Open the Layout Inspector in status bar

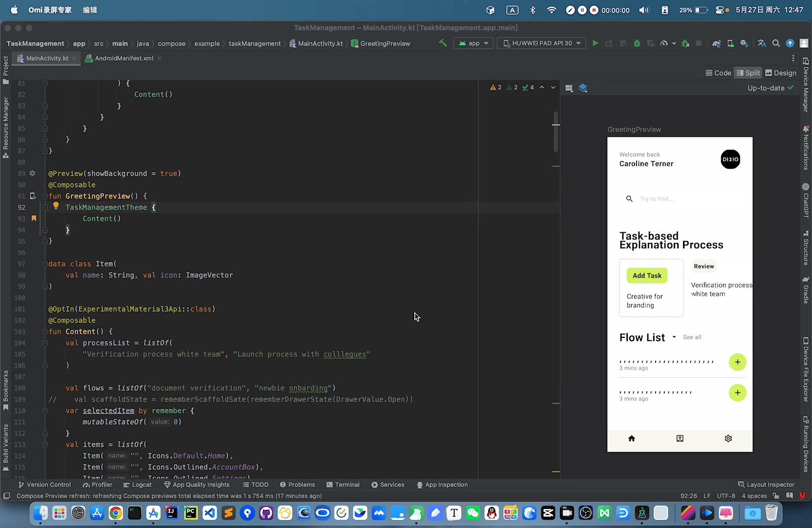tap(766, 484)
